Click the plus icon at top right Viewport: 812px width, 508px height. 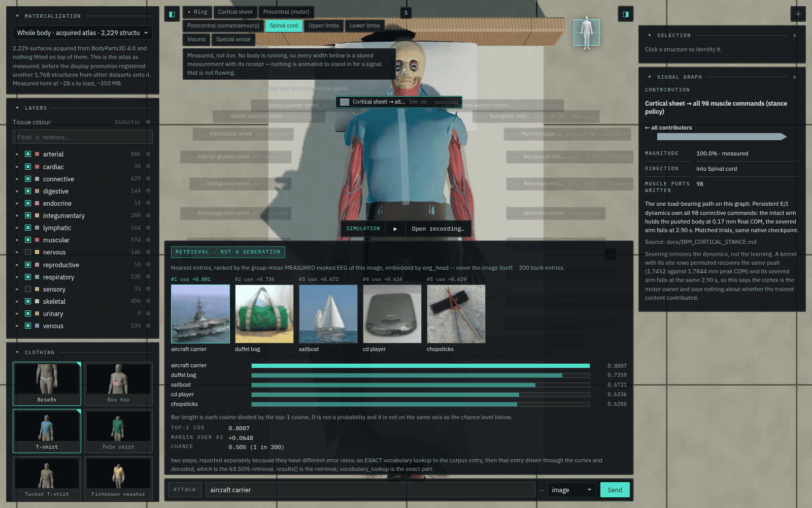798,14
